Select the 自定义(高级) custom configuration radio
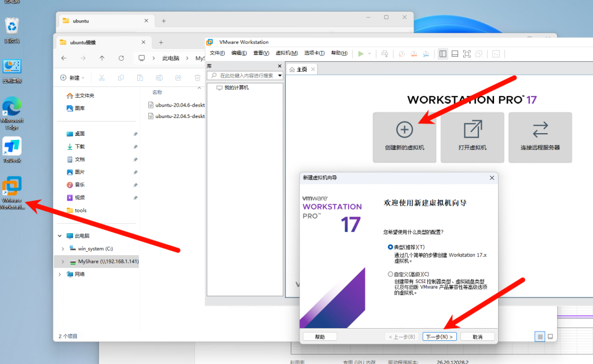The width and height of the screenshot is (593, 364). pos(390,274)
